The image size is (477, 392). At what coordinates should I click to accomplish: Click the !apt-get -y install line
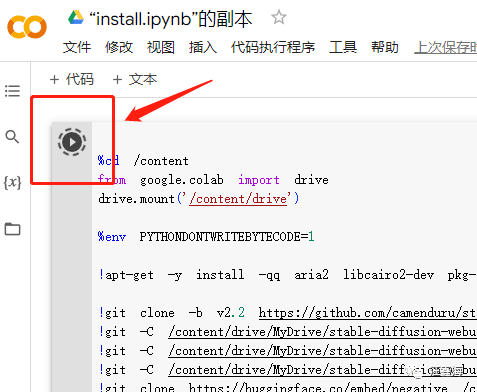pyautogui.click(x=287, y=275)
